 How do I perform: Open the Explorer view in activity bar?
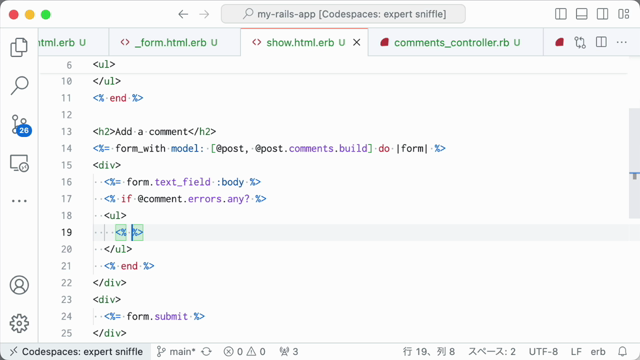(x=19, y=47)
